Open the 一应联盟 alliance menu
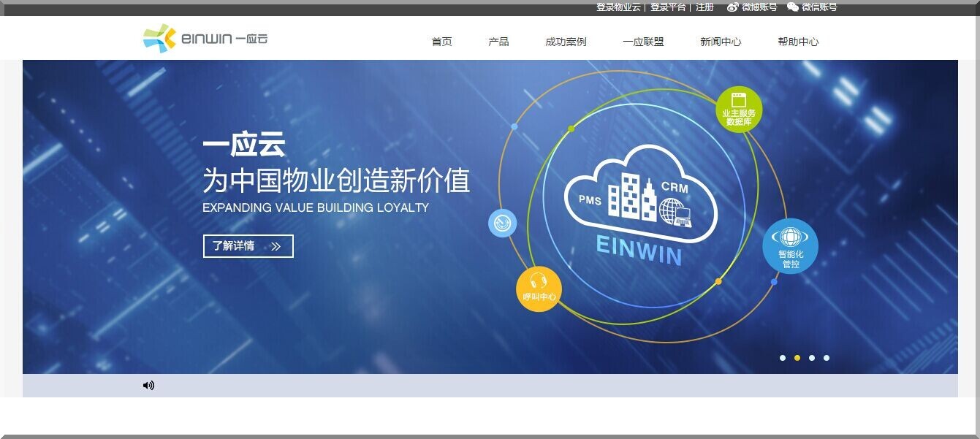 tap(642, 42)
